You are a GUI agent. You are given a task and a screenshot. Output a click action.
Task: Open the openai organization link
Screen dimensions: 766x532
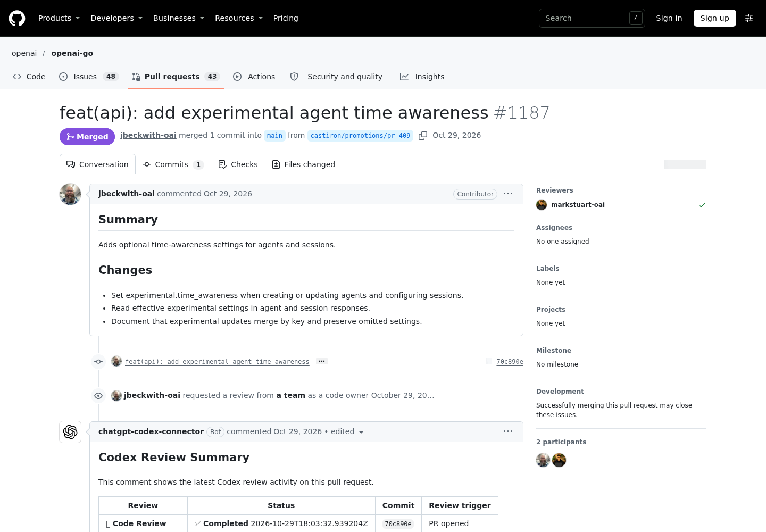24,53
